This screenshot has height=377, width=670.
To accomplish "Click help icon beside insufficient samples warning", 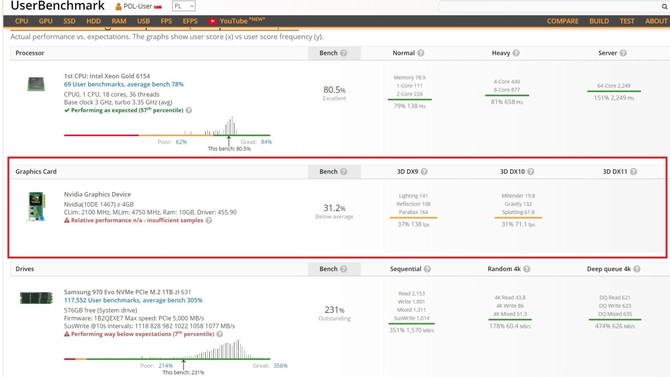I will coord(209,221).
